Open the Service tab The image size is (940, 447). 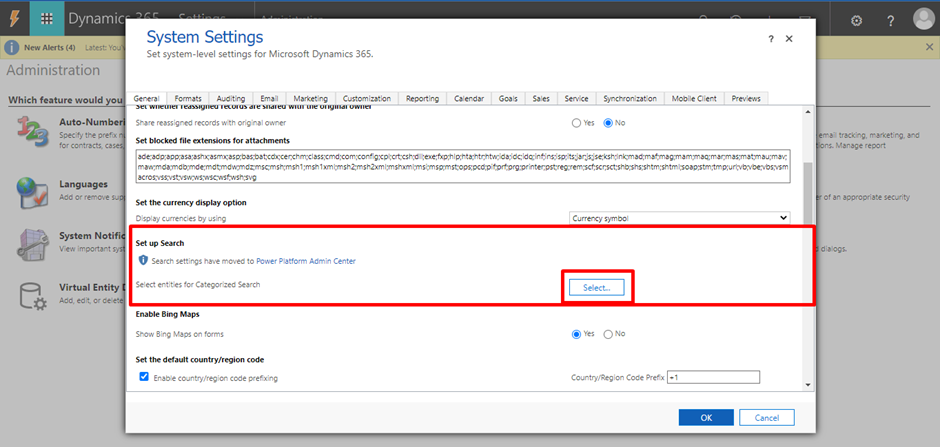577,98
